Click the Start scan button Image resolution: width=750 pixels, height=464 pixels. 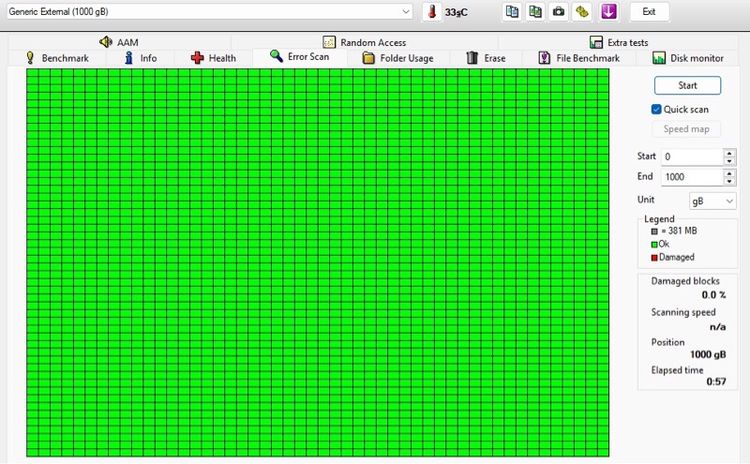[687, 86]
